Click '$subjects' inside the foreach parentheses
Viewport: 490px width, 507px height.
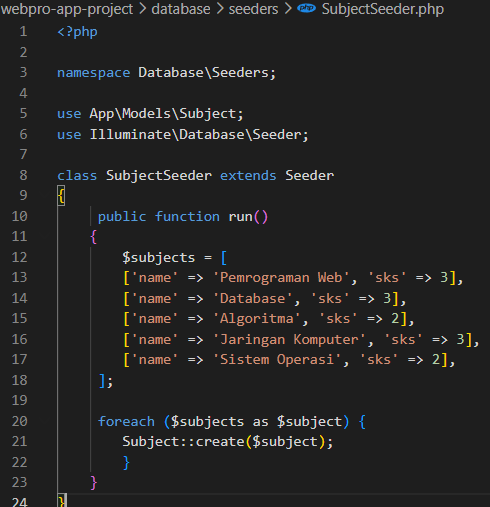(207, 422)
